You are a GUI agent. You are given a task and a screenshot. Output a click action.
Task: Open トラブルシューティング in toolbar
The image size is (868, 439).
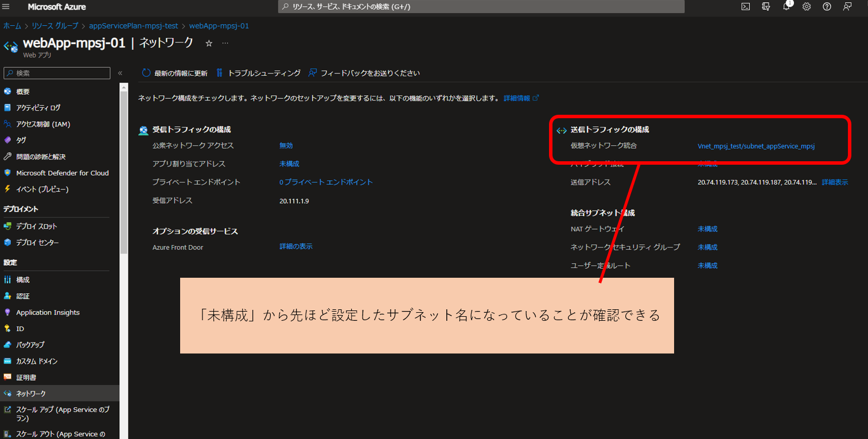point(258,73)
